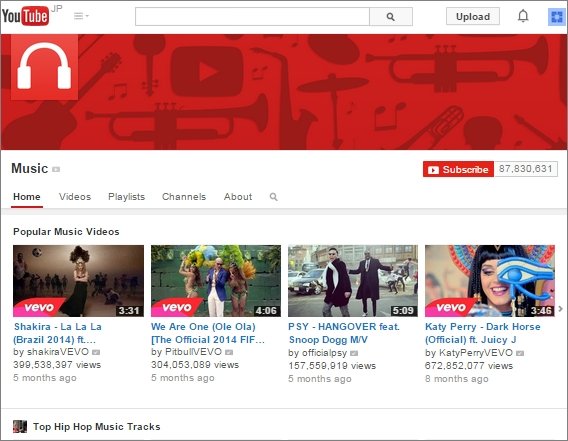
Task: Open the Channels tab
Action: pyautogui.click(x=184, y=197)
